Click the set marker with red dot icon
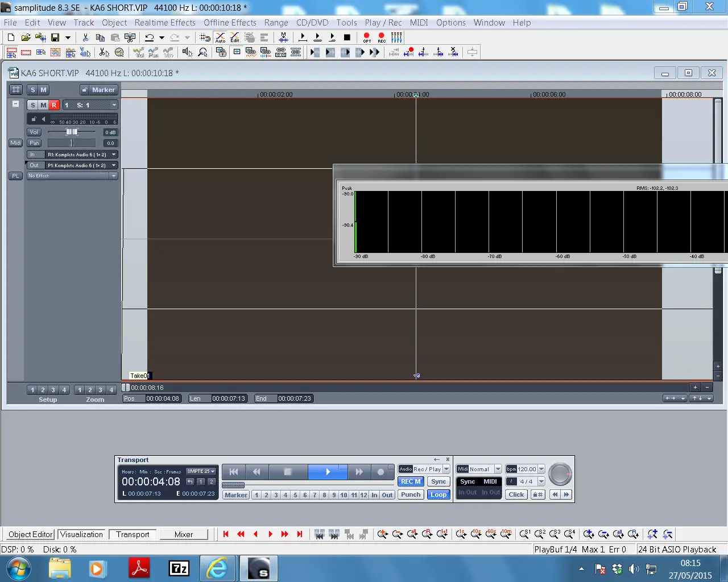Screen dimensions: 728x582 [x=409, y=52]
